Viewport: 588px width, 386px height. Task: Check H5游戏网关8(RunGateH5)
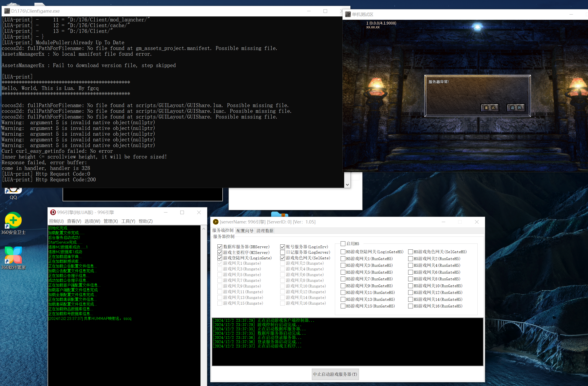coord(410,279)
